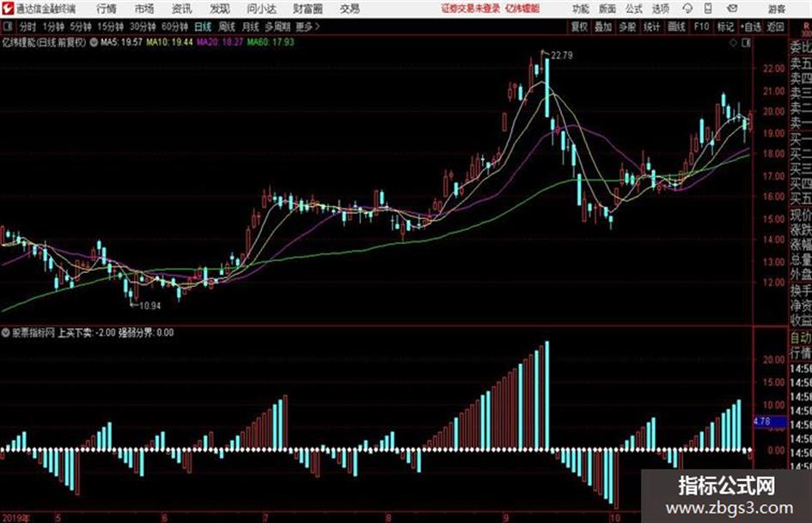Expand 更多 period options
Image resolution: width=812 pixels, height=523 pixels.
coord(308,27)
